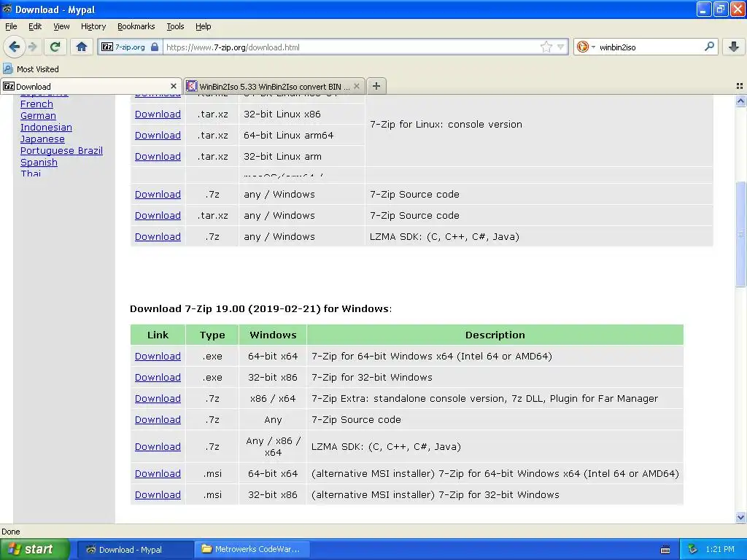Open the History menu

tap(93, 26)
